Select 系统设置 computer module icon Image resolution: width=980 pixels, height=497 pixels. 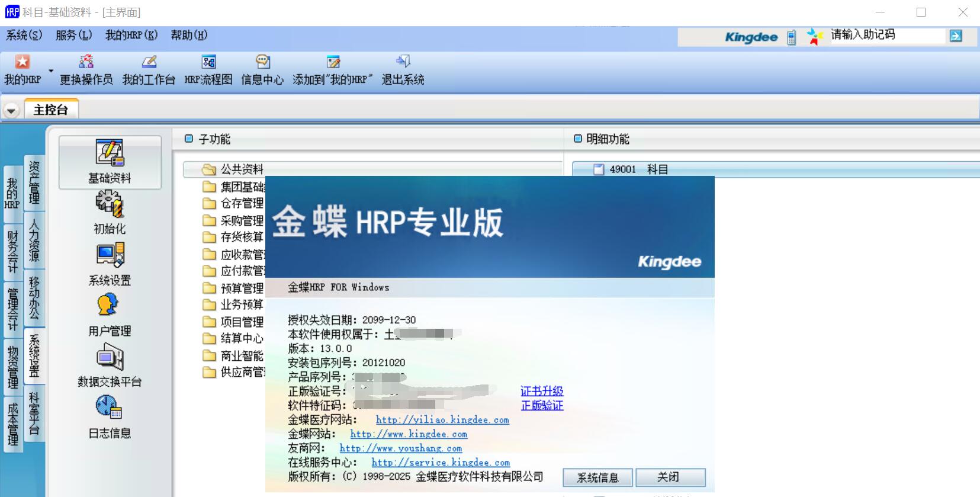110,255
